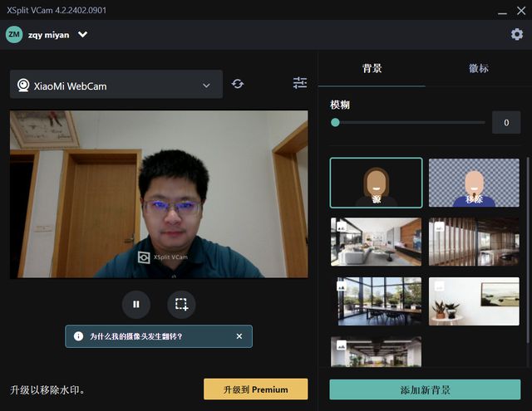Close the XSplit VCam window
Screen dimensions: 532x411
(x=521, y=11)
